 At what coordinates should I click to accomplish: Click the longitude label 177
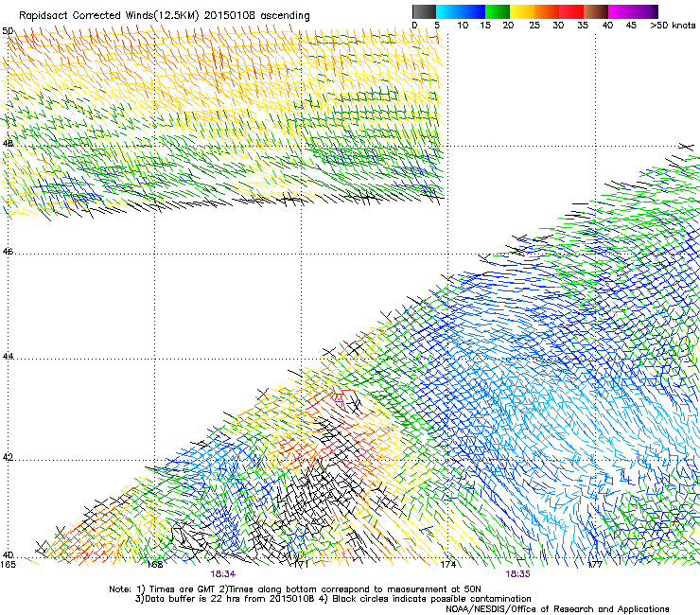595,565
